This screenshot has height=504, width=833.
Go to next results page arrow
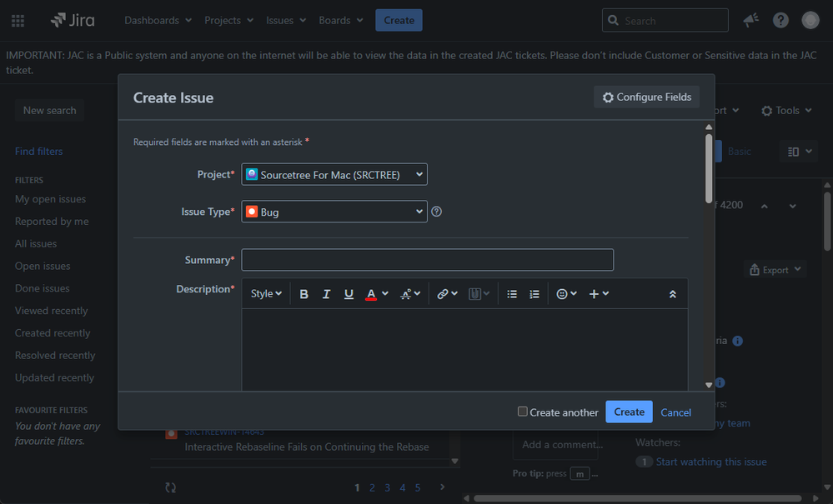pyautogui.click(x=442, y=487)
